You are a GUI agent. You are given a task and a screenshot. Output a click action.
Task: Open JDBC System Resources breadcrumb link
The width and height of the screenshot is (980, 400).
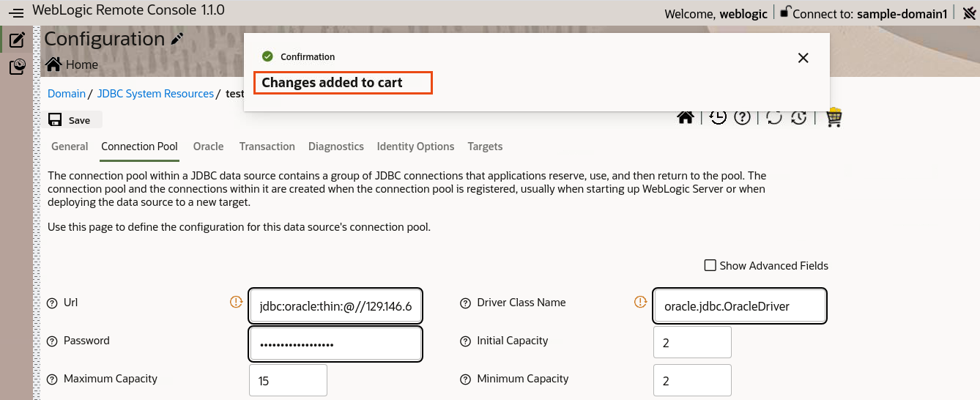click(155, 94)
